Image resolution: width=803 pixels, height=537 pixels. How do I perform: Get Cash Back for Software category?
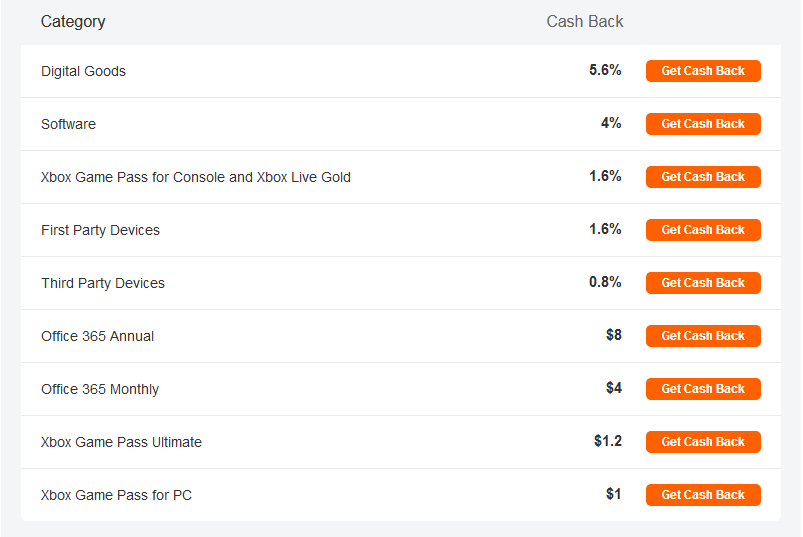pyautogui.click(x=703, y=124)
